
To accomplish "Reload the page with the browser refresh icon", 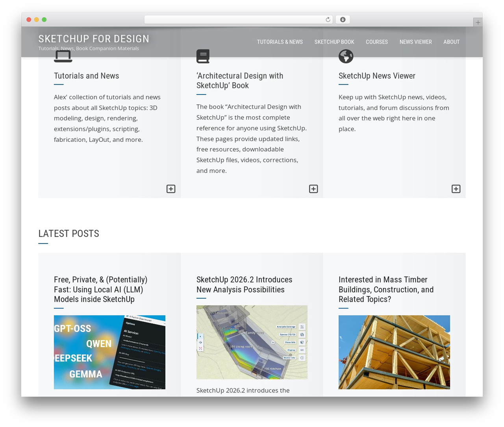I will pos(328,20).
